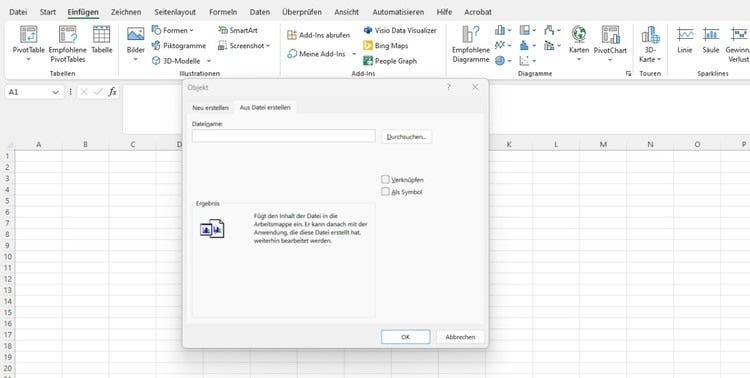Insert a Gewinn/Verlust sparkline
Viewport: 750px width, 378px height.
pos(739,44)
